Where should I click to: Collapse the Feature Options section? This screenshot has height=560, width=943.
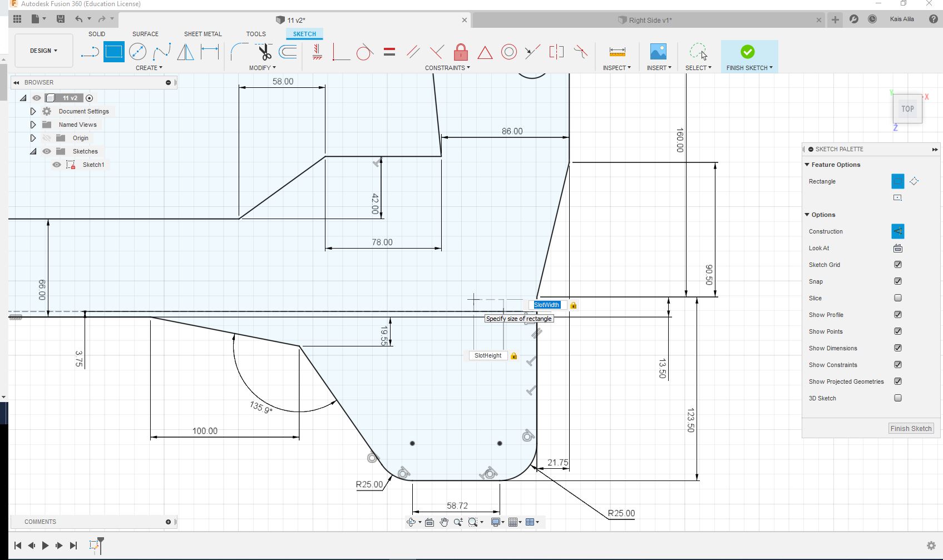[807, 165]
